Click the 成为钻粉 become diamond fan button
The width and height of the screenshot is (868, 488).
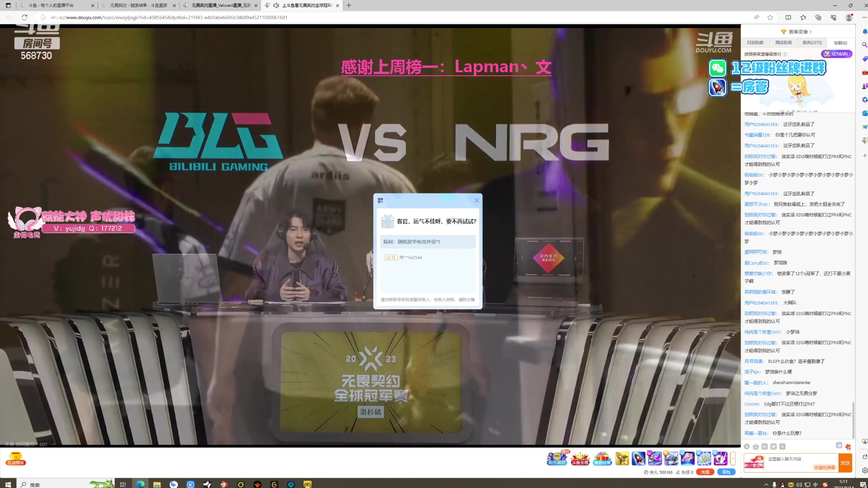(x=837, y=54)
